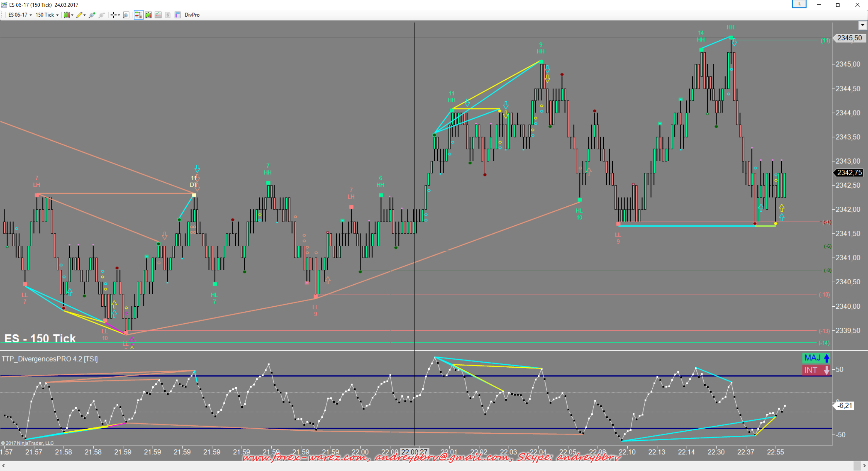Toggle the Chart Trader panel icon
The width and height of the screenshot is (868, 471).
138,15
